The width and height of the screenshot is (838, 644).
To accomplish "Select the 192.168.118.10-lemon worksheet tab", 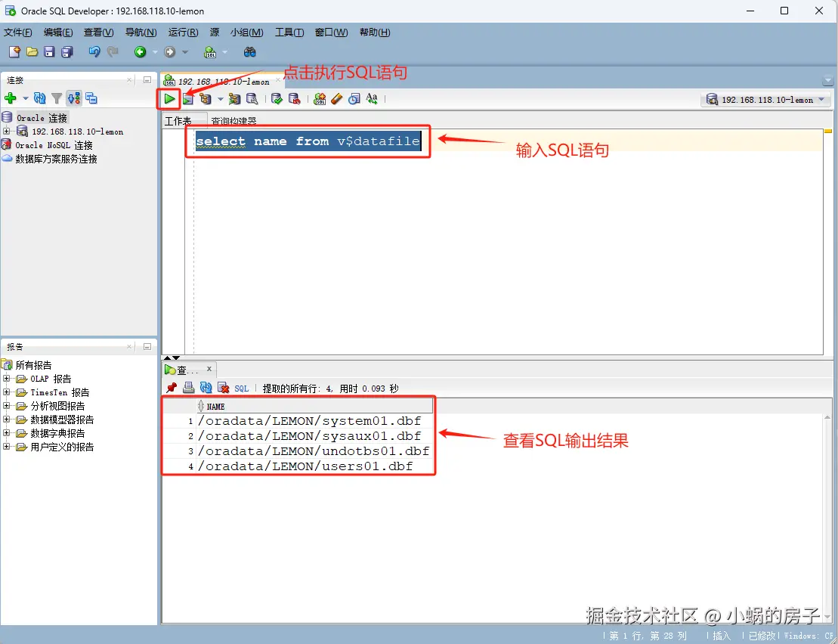I will click(x=224, y=82).
